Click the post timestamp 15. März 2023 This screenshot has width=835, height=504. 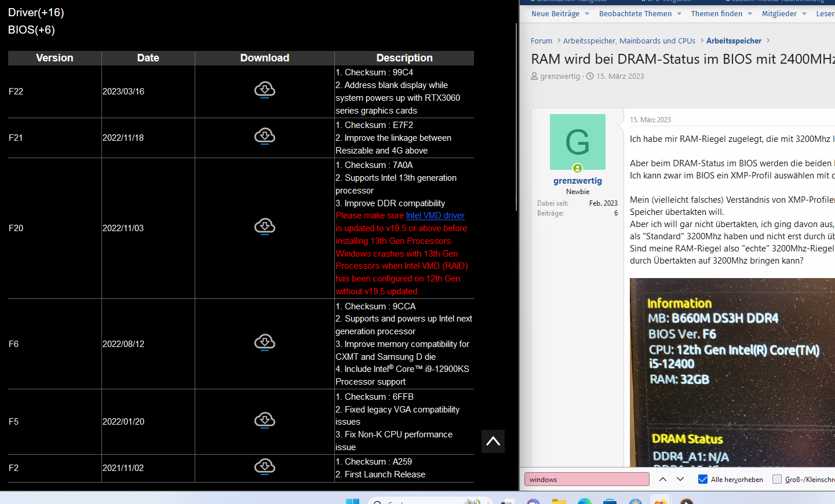(650, 120)
